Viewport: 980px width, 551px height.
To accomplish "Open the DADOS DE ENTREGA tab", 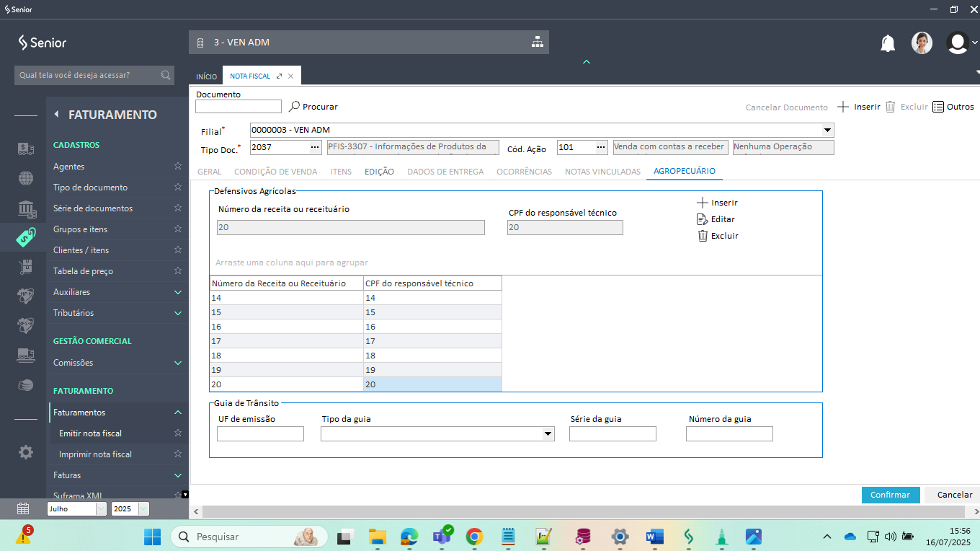I will point(445,172).
